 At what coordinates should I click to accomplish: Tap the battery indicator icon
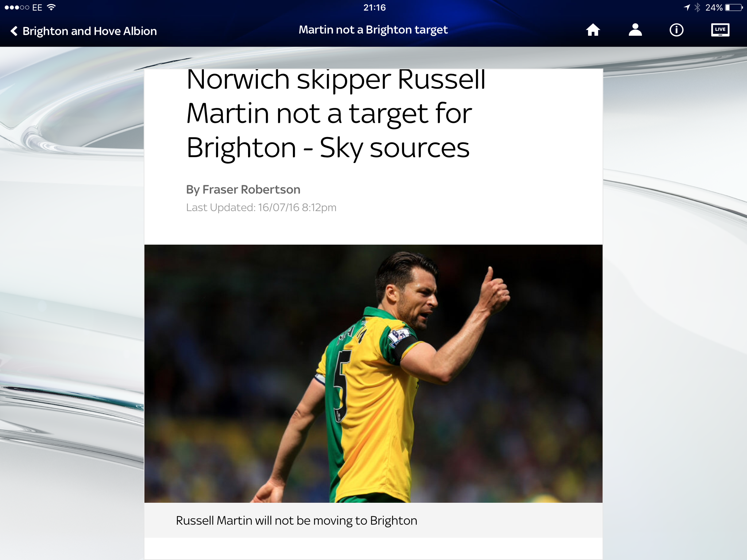(x=734, y=7)
